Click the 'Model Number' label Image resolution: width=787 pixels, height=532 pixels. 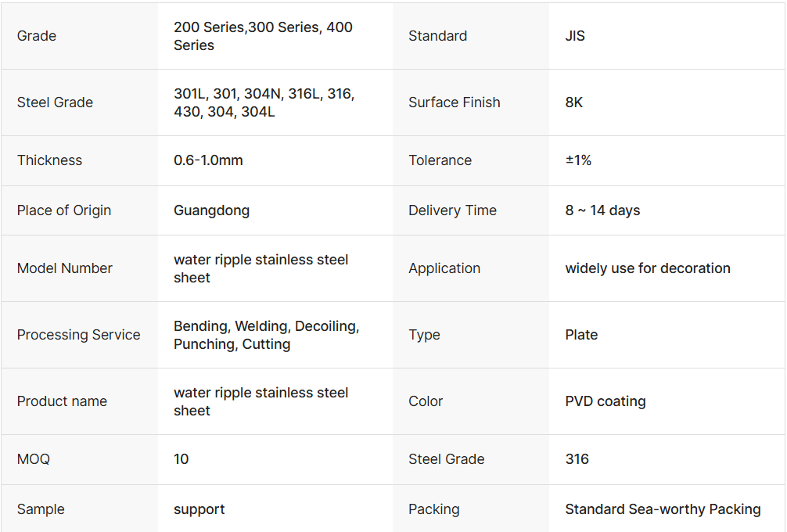pos(65,268)
